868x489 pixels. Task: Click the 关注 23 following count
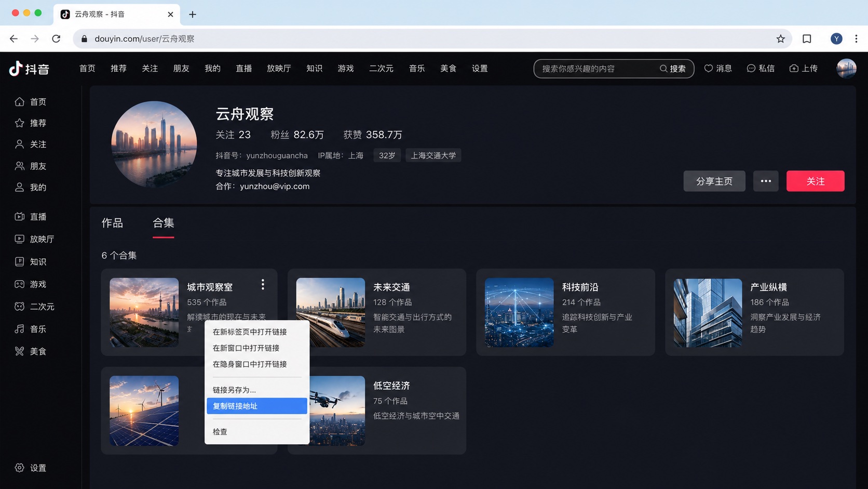[233, 135]
